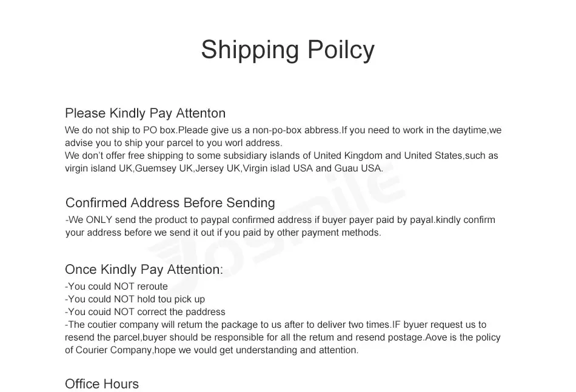Click the Office Hours heading
Screen dimensions: 576x392
102,384
